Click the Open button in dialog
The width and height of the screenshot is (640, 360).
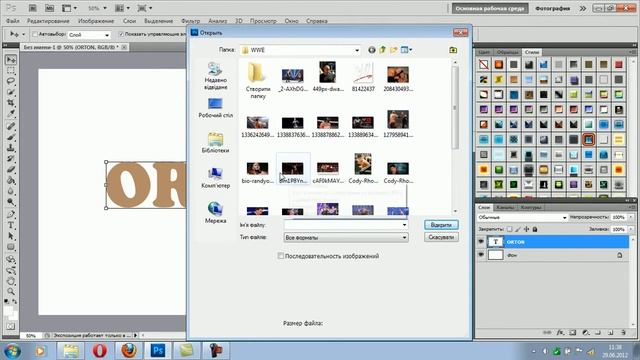441,225
